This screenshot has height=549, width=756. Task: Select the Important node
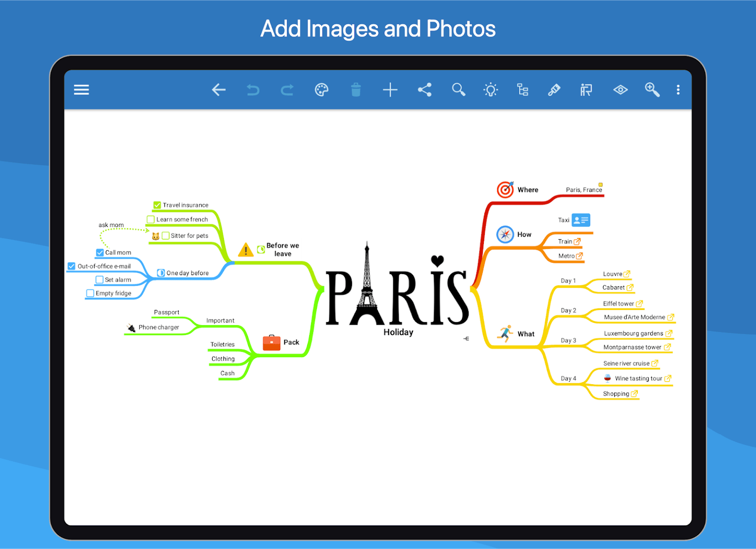tap(220, 321)
